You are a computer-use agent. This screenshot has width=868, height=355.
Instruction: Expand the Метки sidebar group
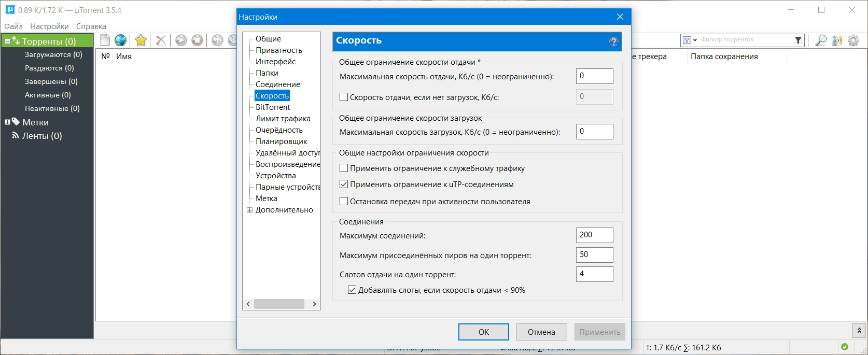pos(7,122)
